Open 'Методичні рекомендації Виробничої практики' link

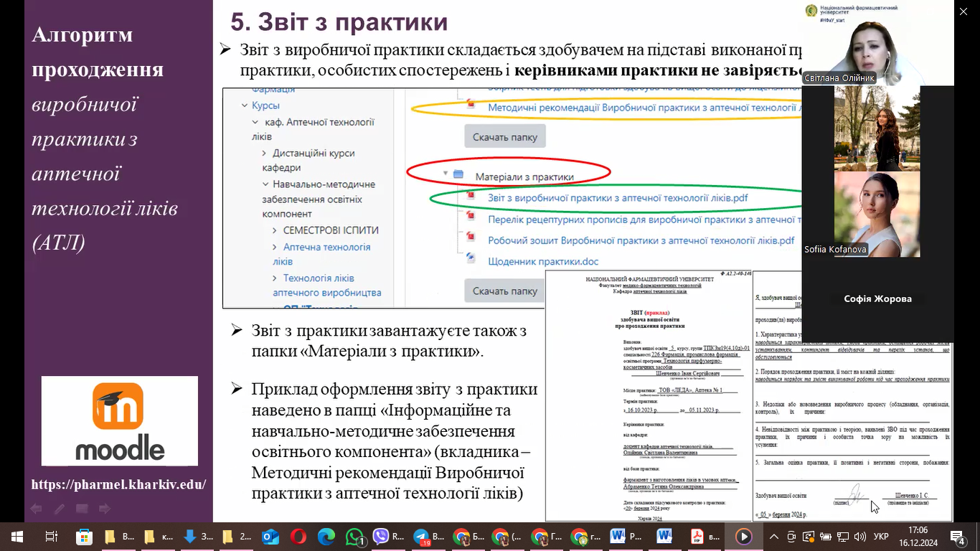point(644,108)
